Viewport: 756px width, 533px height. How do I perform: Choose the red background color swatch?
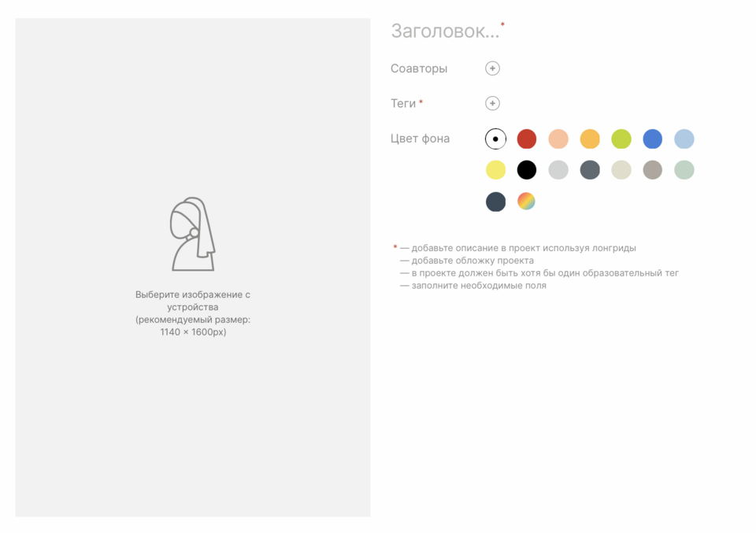click(527, 139)
